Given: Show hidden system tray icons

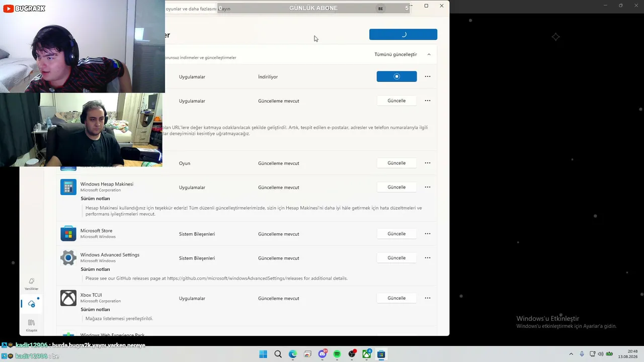Looking at the screenshot, I should click(x=571, y=354).
